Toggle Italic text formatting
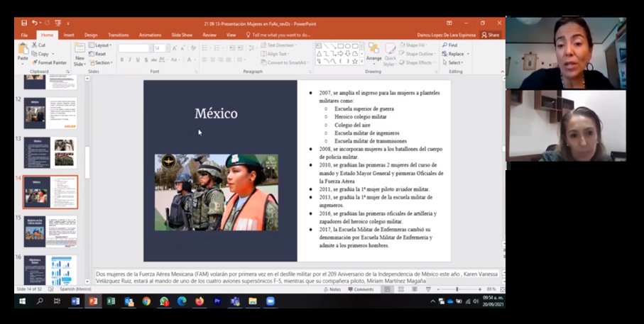 [130, 60]
